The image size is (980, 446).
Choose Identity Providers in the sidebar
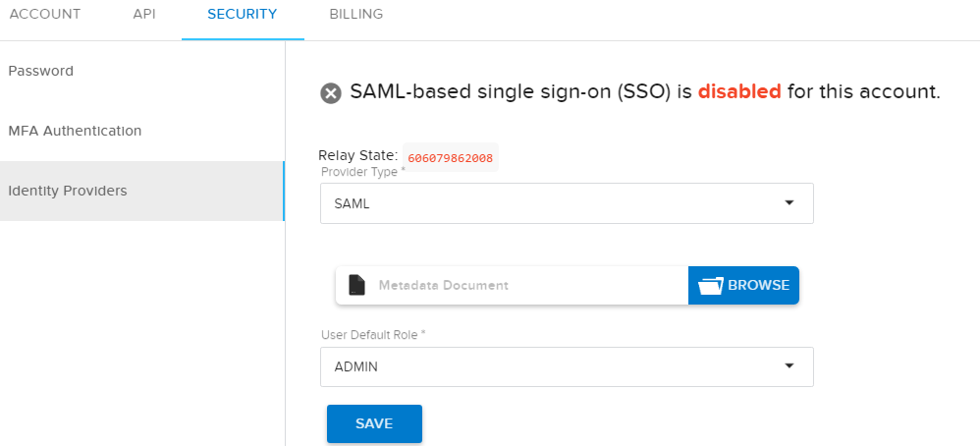point(68,191)
